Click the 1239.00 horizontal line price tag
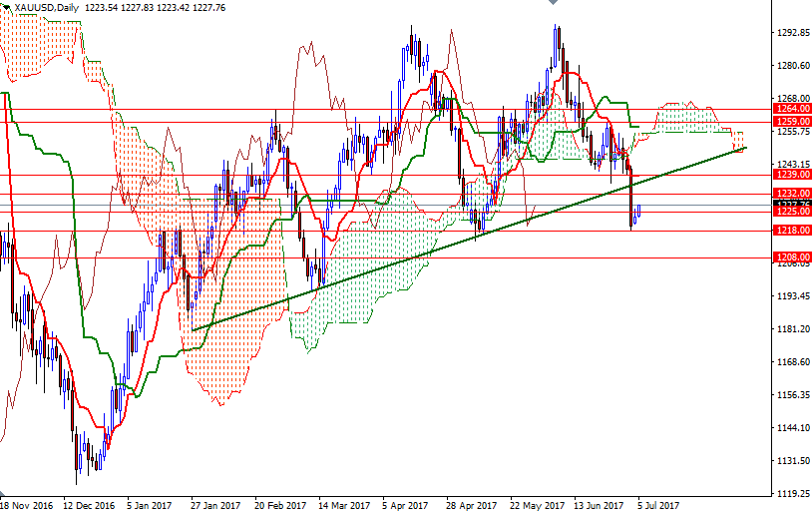812x513 pixels. tap(791, 175)
